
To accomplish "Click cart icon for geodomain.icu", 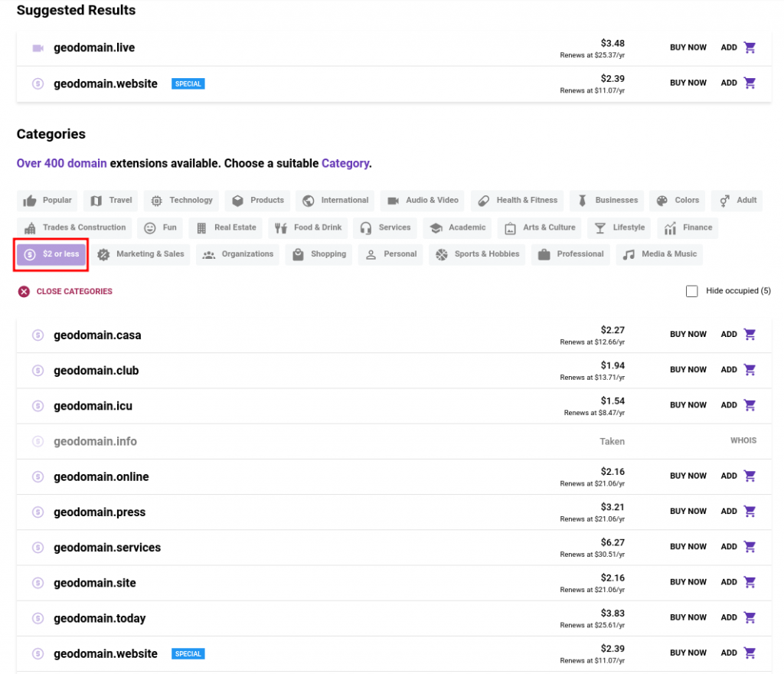I will 750,405.
